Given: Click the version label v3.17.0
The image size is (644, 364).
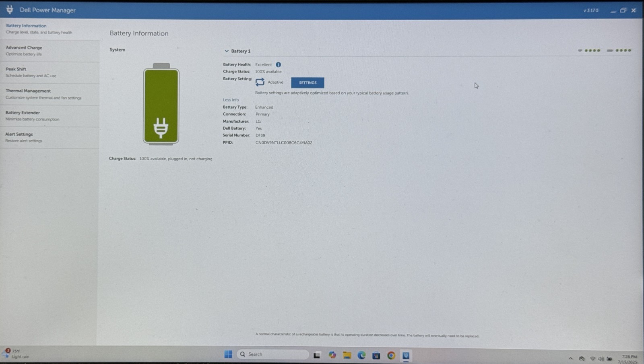Looking at the screenshot, I should click(590, 10).
